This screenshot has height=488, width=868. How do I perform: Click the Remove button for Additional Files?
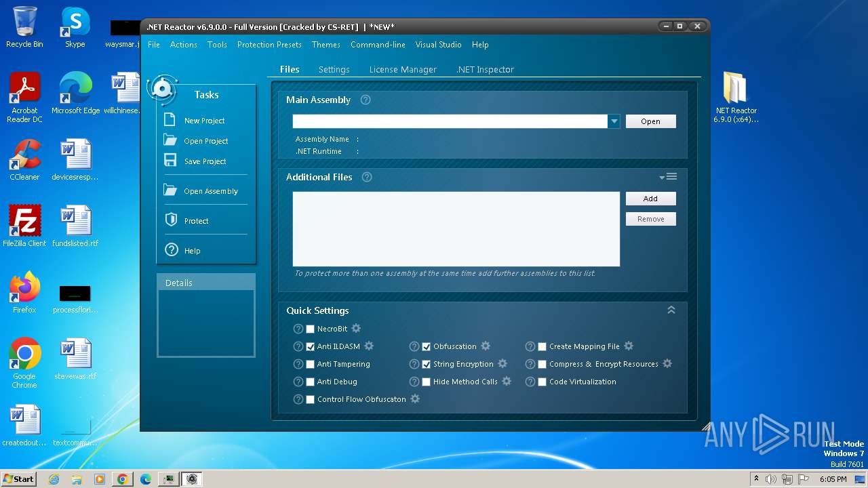point(650,219)
